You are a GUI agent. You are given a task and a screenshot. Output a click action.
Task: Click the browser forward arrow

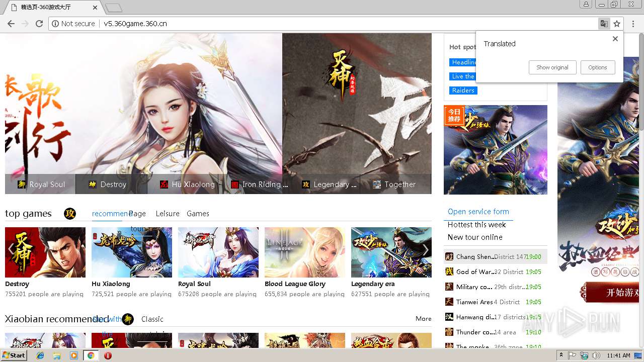(25, 24)
